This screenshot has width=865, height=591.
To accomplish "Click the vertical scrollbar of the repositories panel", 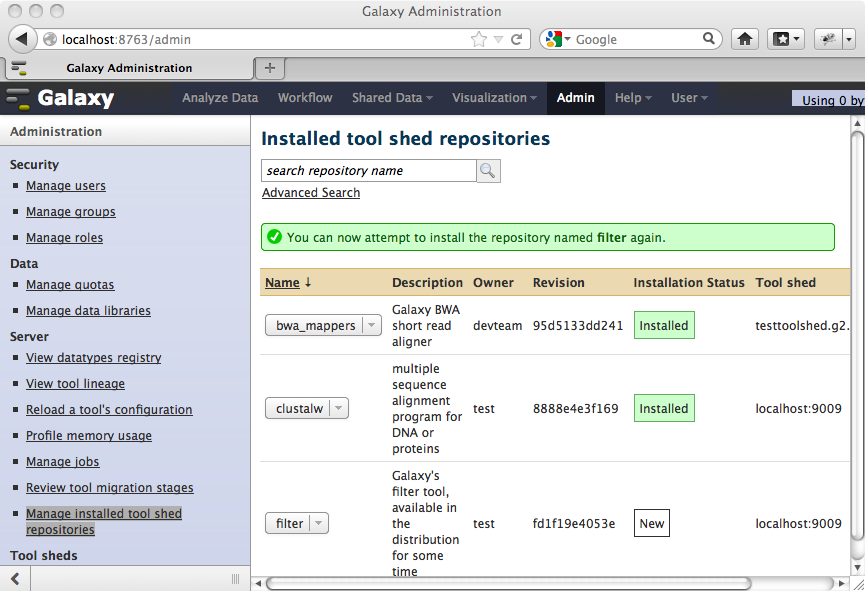I will (857, 337).
